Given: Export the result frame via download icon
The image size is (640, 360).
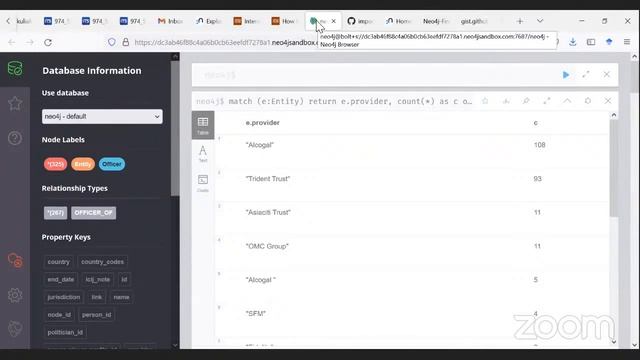Looking at the screenshot, I should click(x=506, y=101).
